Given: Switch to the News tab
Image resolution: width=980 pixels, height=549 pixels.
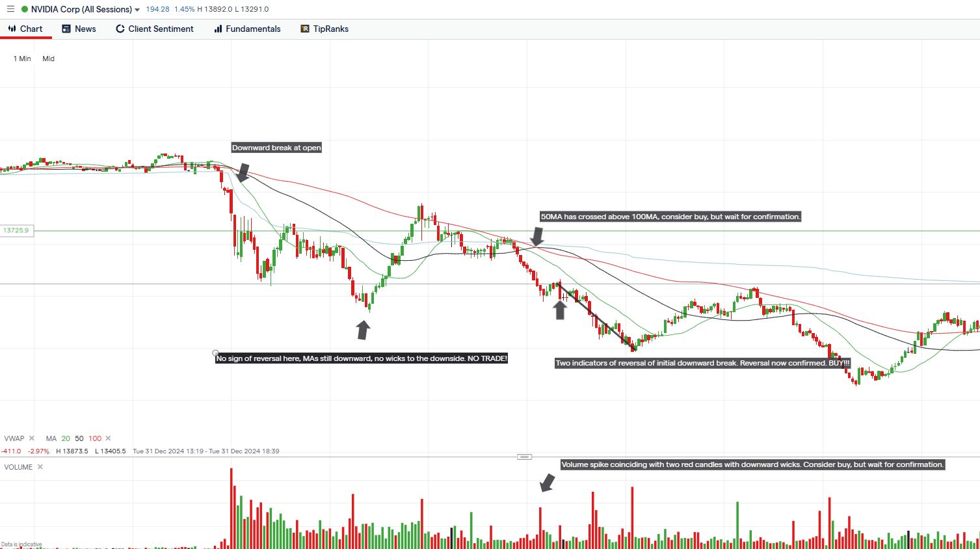Looking at the screenshot, I should point(79,29).
